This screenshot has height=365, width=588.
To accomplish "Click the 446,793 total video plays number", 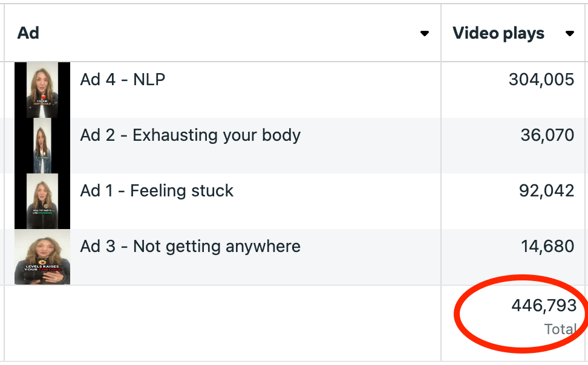I will (544, 306).
